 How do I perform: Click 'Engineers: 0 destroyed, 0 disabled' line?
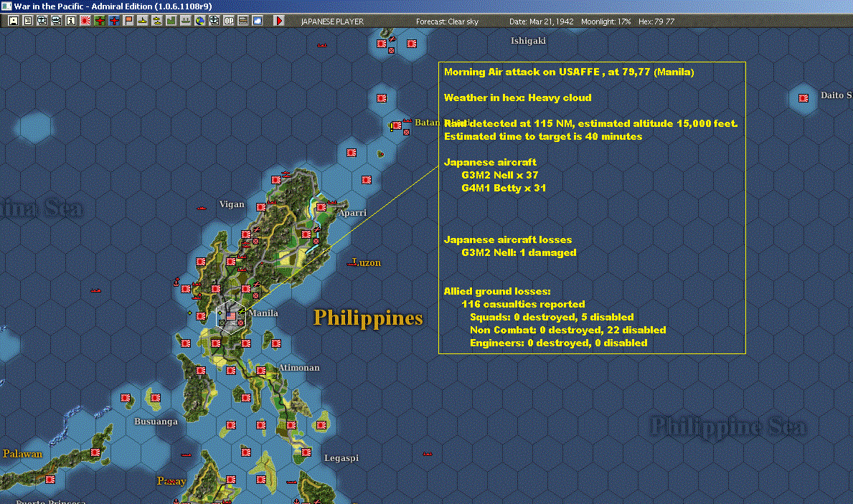(559, 343)
